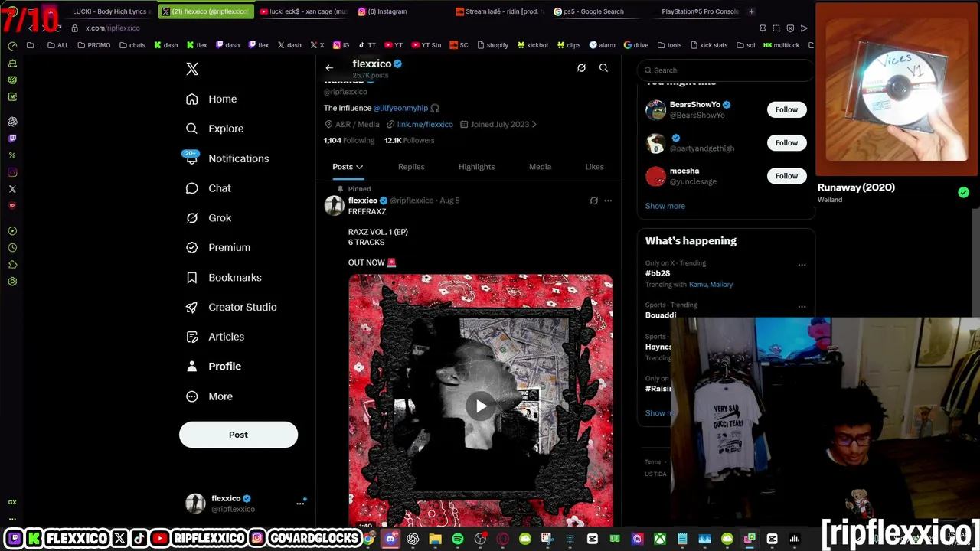
Task: Open the @lilfyeonmyhip mention link
Action: [400, 108]
